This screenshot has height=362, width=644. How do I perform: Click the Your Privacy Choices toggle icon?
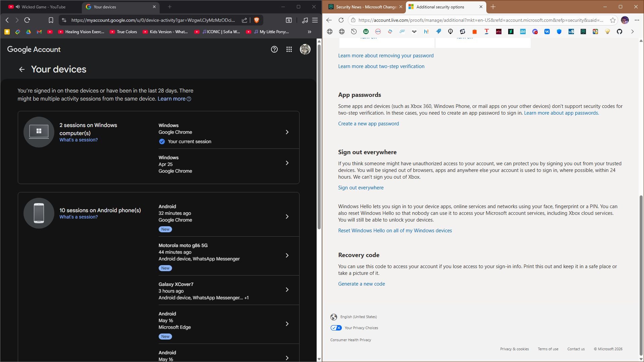336,328
